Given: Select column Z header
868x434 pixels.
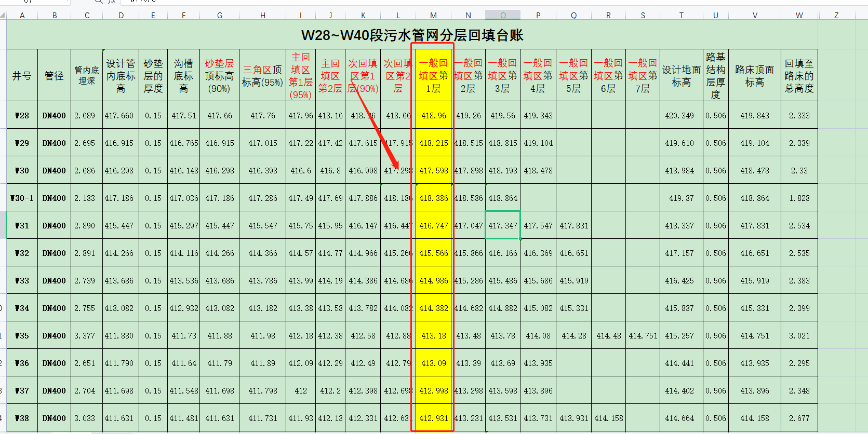Looking at the screenshot, I should click(x=836, y=16).
